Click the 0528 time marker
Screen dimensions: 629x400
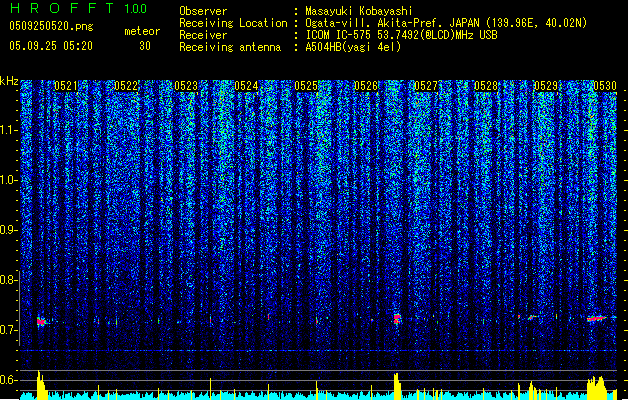[x=486, y=86]
